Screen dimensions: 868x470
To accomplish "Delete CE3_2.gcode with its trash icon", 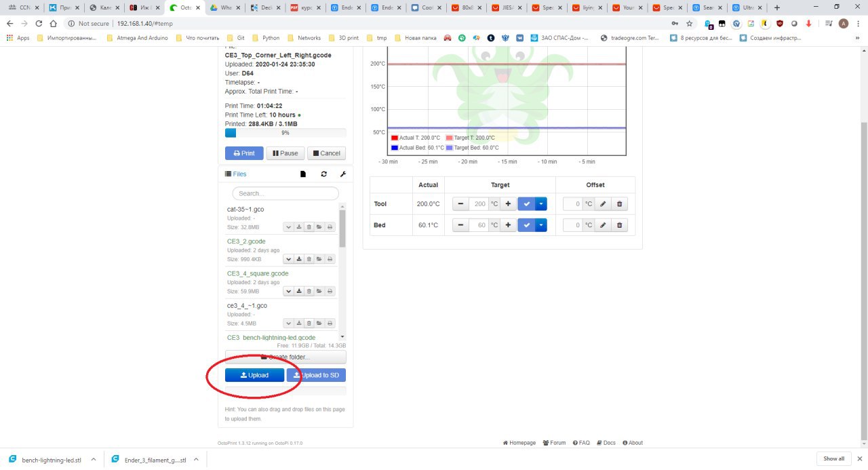I will coord(309,259).
